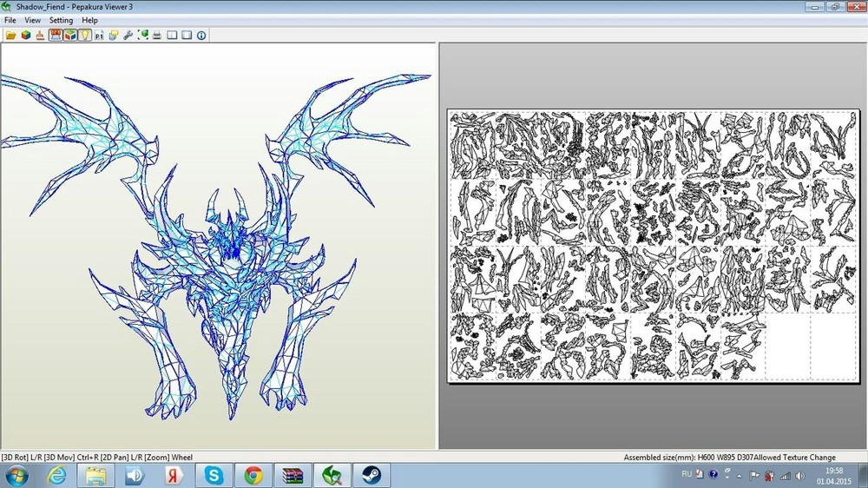Image resolution: width=868 pixels, height=488 pixels.
Task: Click the volume speaker tray icon
Action: tap(800, 475)
